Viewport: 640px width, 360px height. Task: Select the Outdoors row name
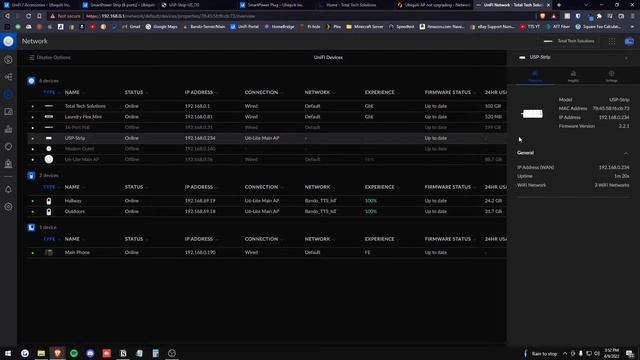tap(75, 211)
